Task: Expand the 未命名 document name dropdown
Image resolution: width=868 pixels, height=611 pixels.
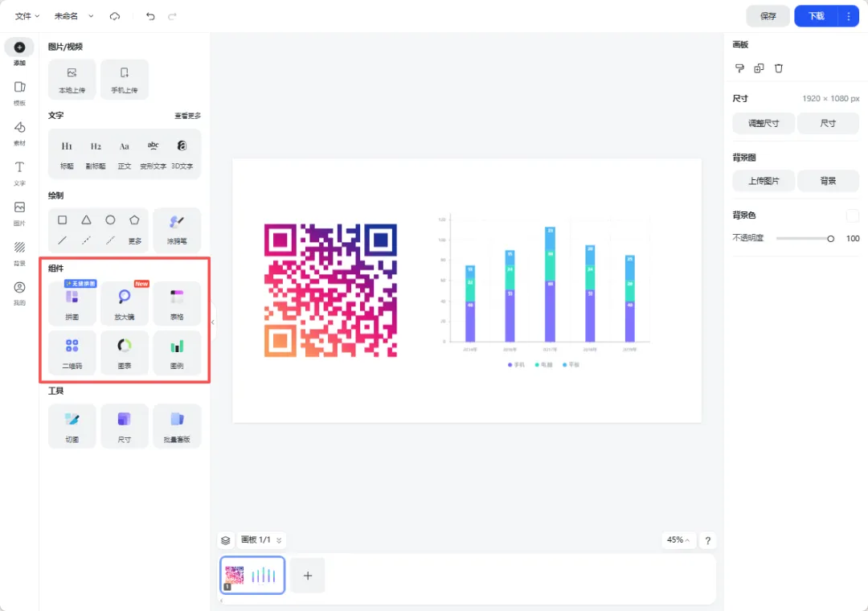Action: coord(91,16)
